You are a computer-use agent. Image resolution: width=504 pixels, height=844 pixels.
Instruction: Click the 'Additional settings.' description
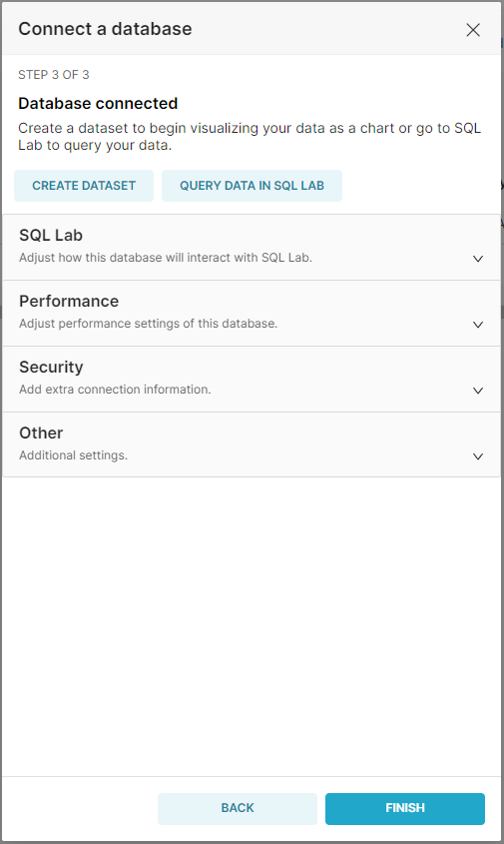pyautogui.click(x=74, y=455)
